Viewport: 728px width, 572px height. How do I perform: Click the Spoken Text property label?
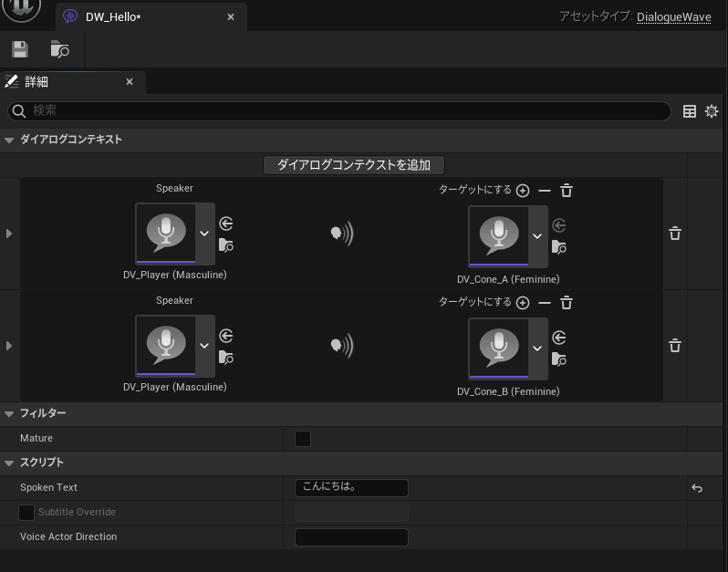48,487
